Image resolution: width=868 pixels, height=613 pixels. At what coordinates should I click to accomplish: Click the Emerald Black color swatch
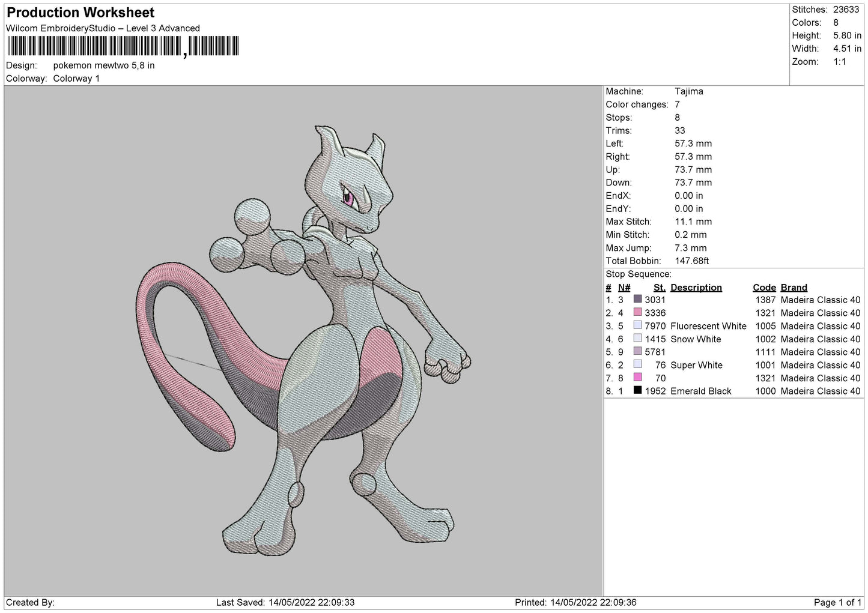(637, 390)
